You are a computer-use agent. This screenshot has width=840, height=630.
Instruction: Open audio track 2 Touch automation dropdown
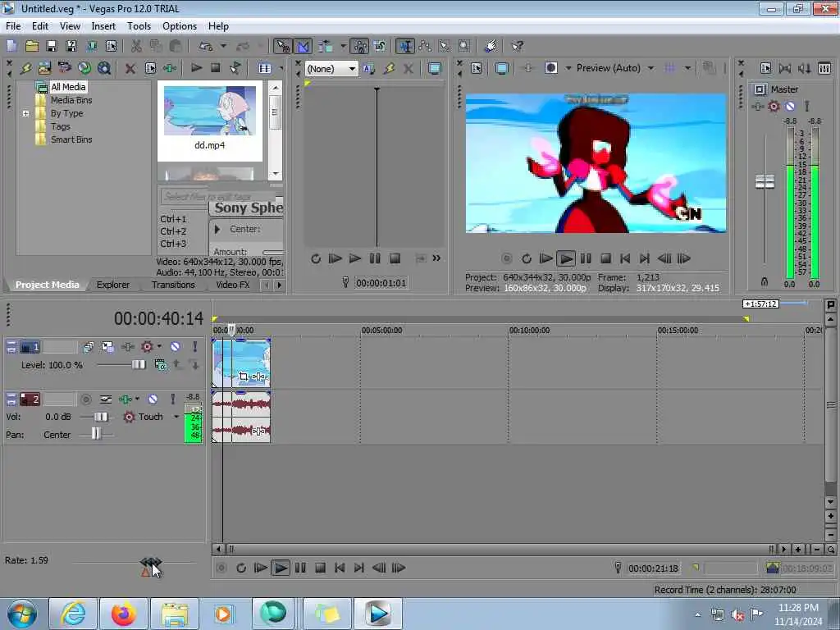176,416
